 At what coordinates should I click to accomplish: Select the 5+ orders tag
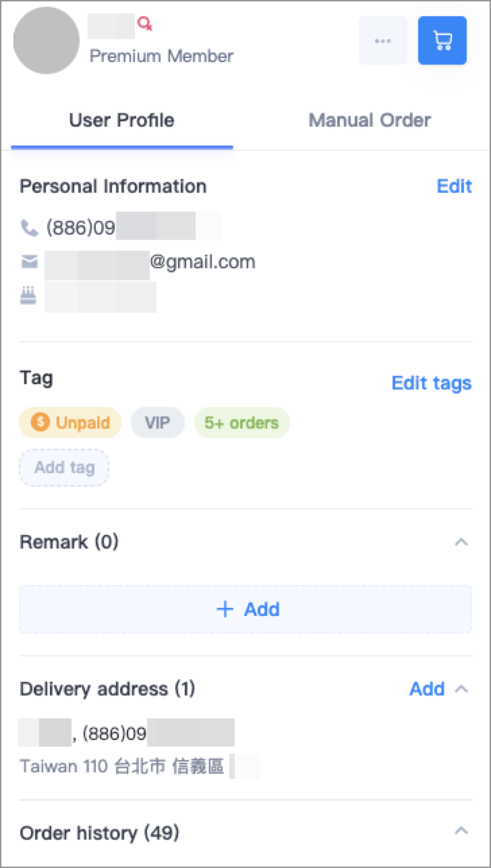coord(242,423)
